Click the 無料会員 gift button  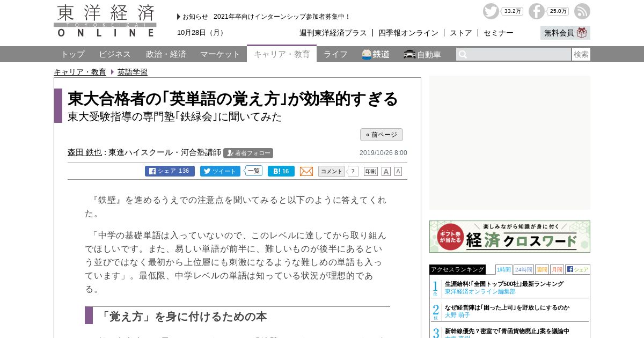565,33
